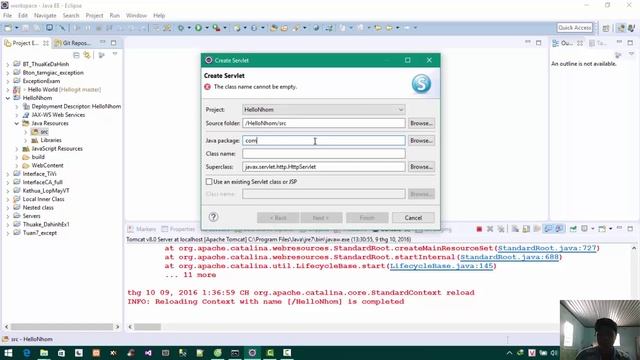Viewport: 640px width, 360px height.
Task: Click the Run Last Tool red-toolbox icon
Action: pos(216,28)
